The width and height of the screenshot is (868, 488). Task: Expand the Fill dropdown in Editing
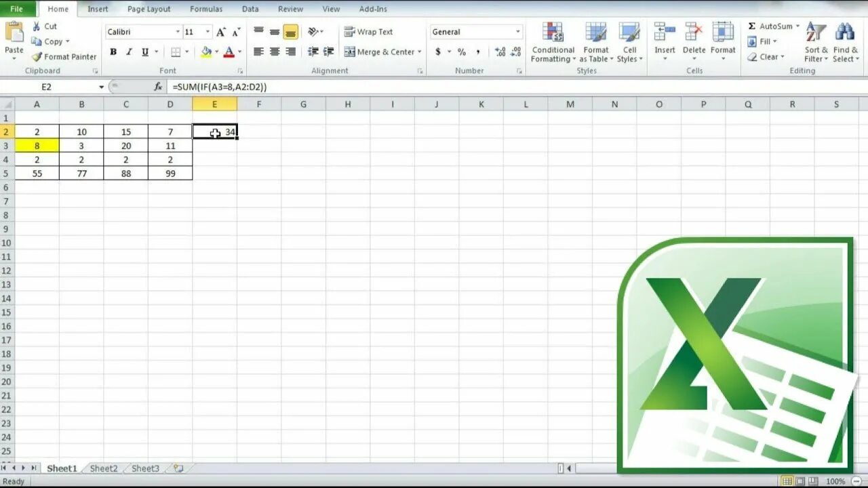point(775,41)
